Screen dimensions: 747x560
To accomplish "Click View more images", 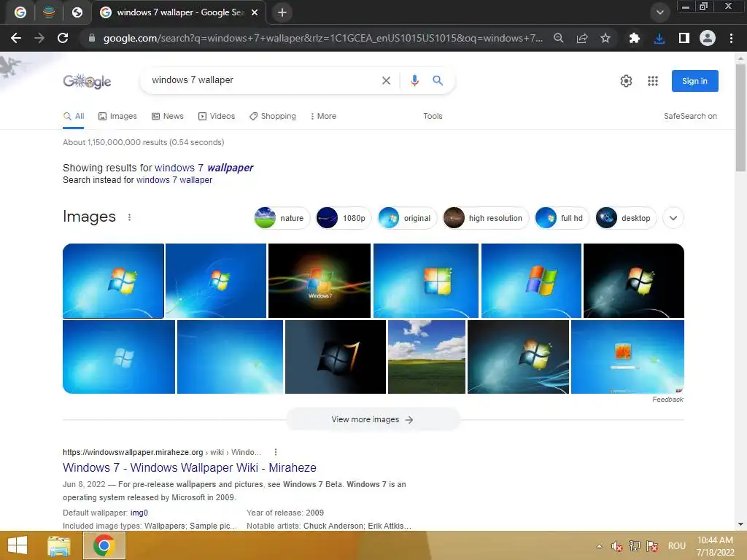I will 373,419.
